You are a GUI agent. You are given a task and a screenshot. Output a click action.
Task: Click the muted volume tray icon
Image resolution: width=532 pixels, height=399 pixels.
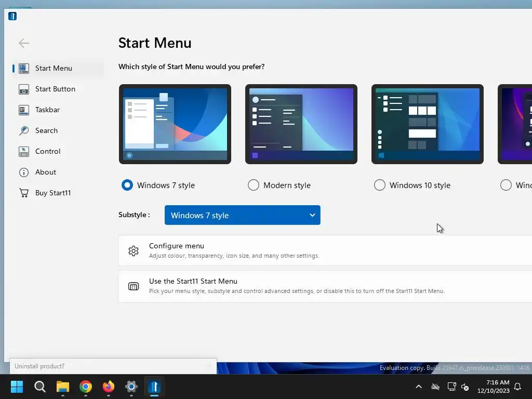(465, 387)
